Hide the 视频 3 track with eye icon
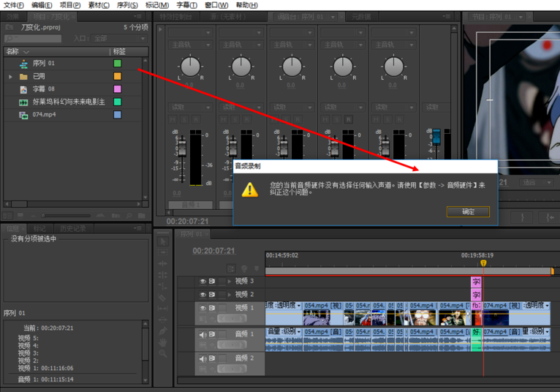Image resolution: width=560 pixels, height=392 pixels. click(203, 282)
